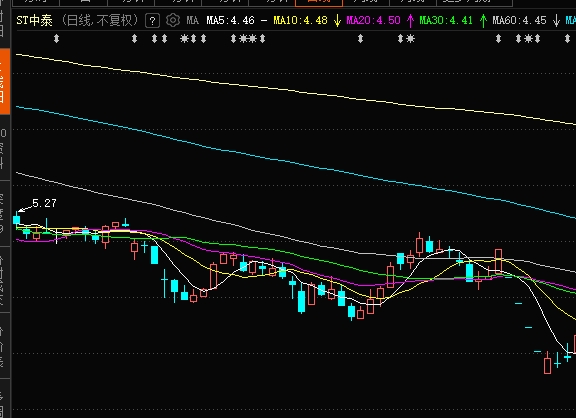Open the question-mark help icon beside 不复权
576x418 pixels.
(x=152, y=21)
